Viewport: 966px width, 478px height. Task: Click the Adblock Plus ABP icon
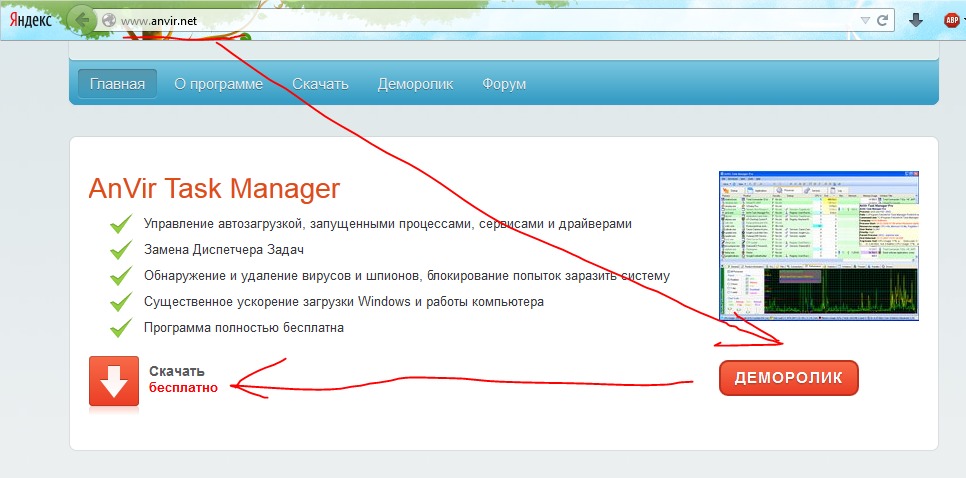(x=951, y=20)
